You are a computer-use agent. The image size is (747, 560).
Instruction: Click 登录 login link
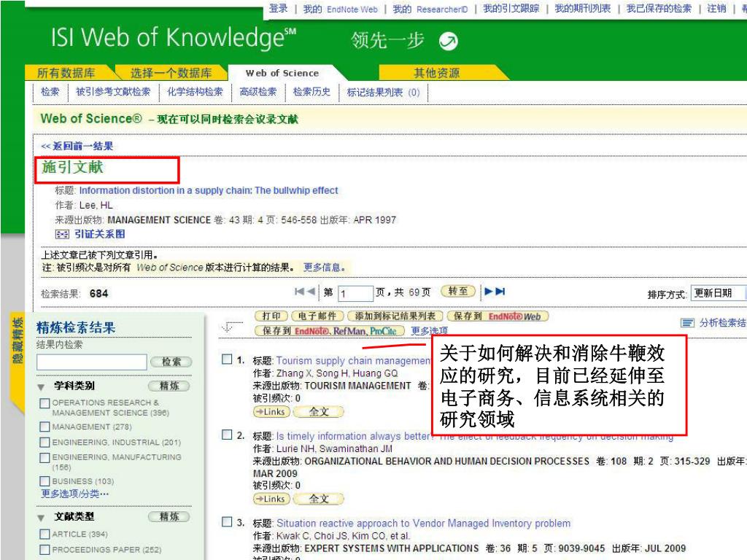(278, 8)
